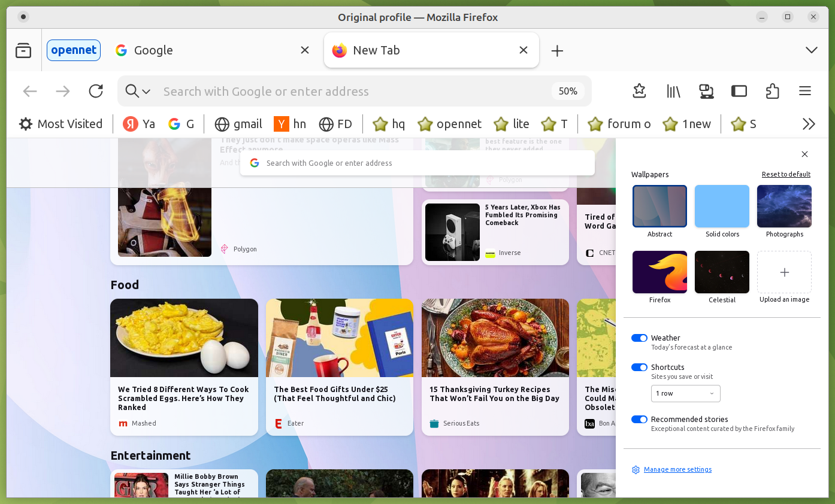835x504 pixels.
Task: Click the 50% zoom indicator
Action: click(x=568, y=91)
